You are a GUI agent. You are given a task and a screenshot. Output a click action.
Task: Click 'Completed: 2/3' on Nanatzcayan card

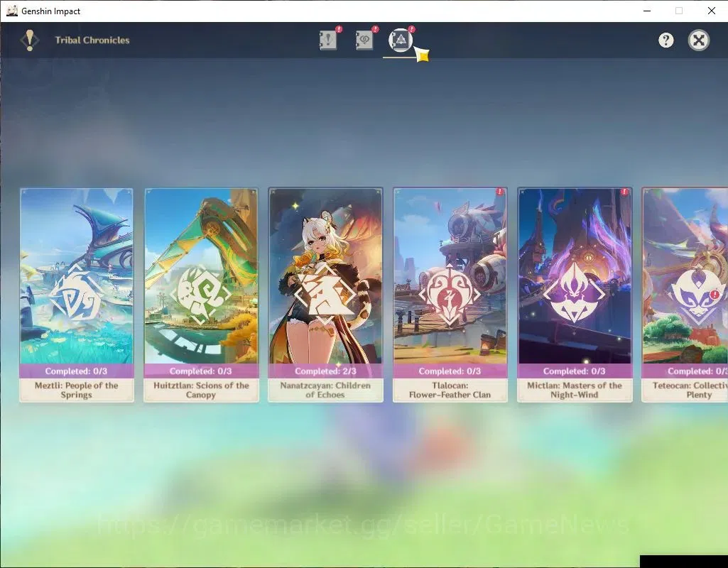coord(325,371)
